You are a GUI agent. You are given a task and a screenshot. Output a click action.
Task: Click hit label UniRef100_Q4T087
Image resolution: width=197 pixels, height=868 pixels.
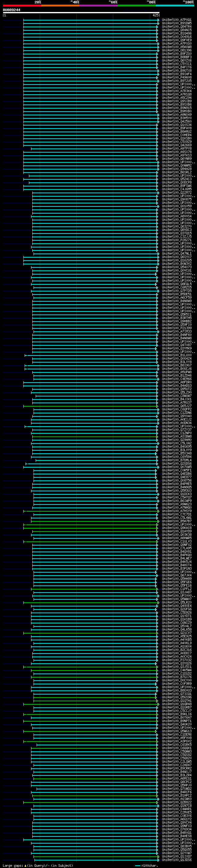click(x=176, y=345)
